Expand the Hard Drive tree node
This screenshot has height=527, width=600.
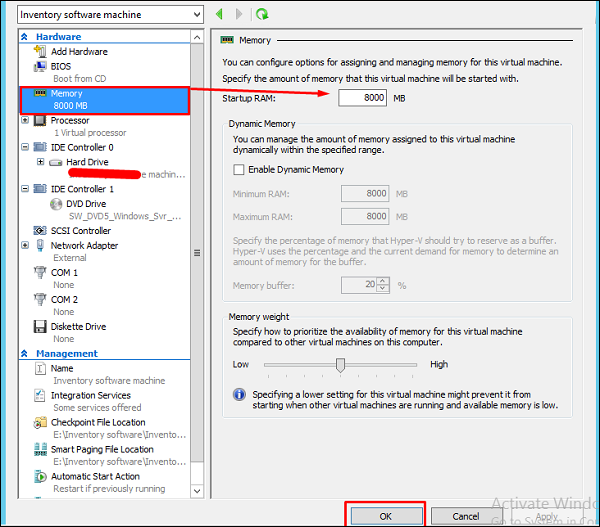point(40,162)
